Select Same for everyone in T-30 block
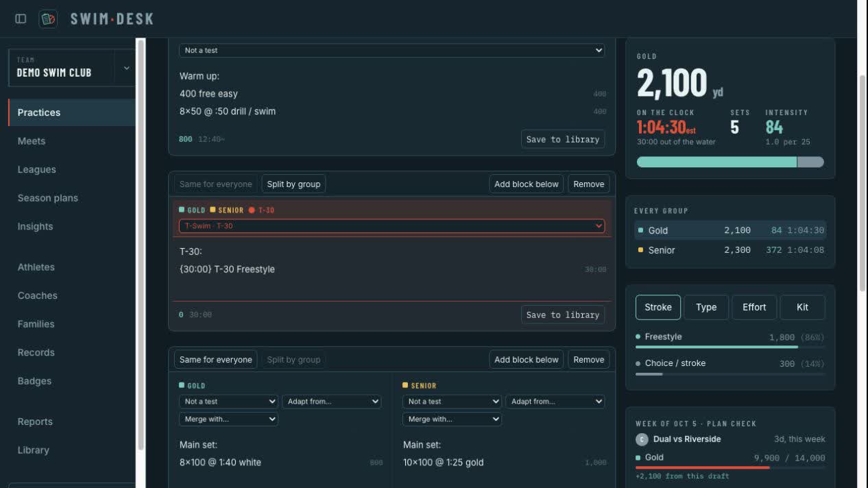868x488 pixels. (x=216, y=184)
